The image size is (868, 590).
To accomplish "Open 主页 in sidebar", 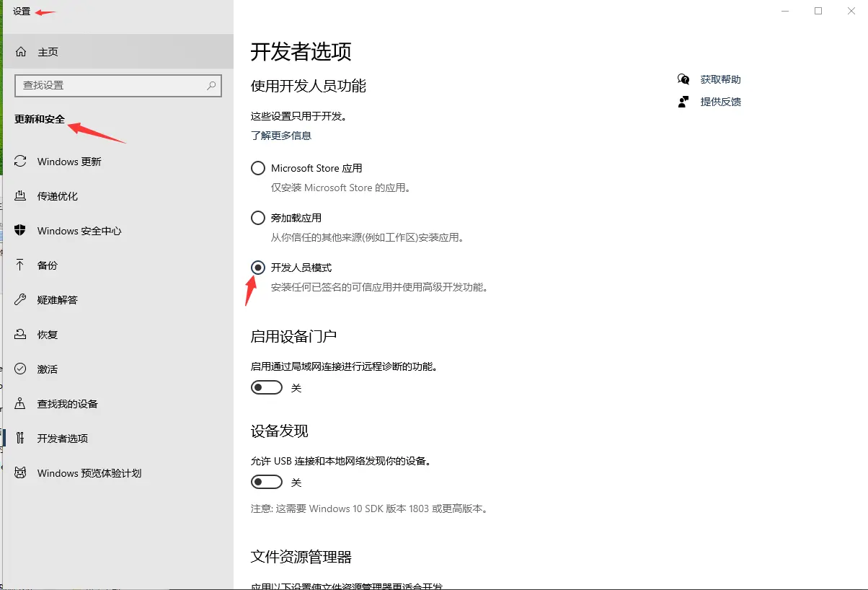I will [118, 52].
